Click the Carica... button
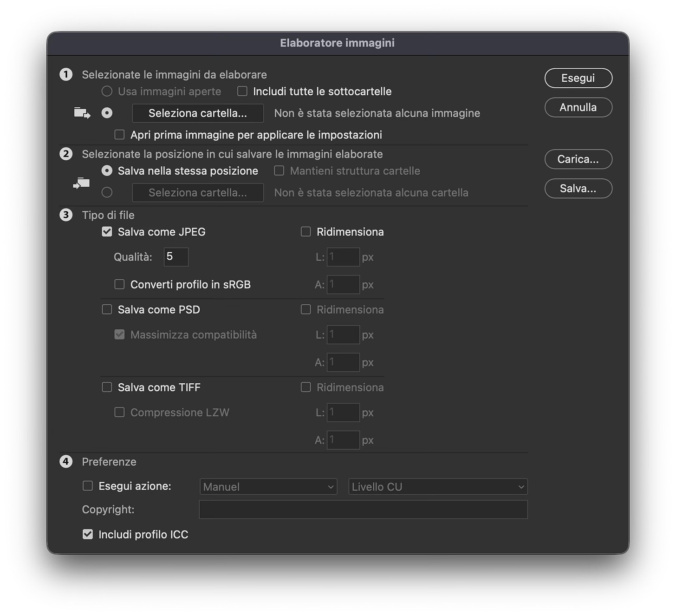 tap(578, 159)
